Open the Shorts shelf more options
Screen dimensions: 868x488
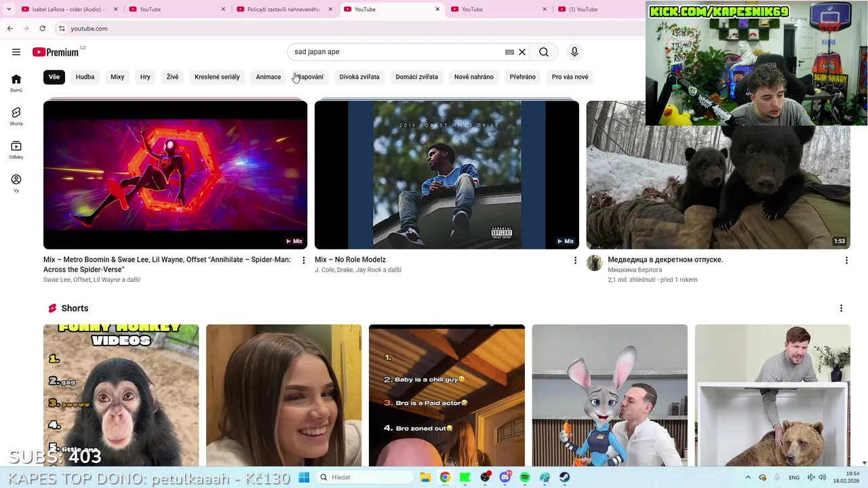pos(841,308)
